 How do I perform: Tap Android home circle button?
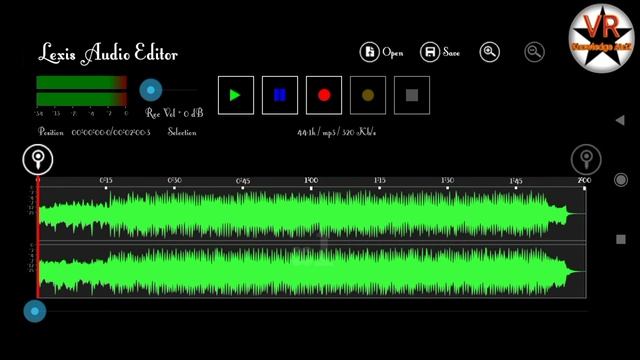pyautogui.click(x=621, y=180)
